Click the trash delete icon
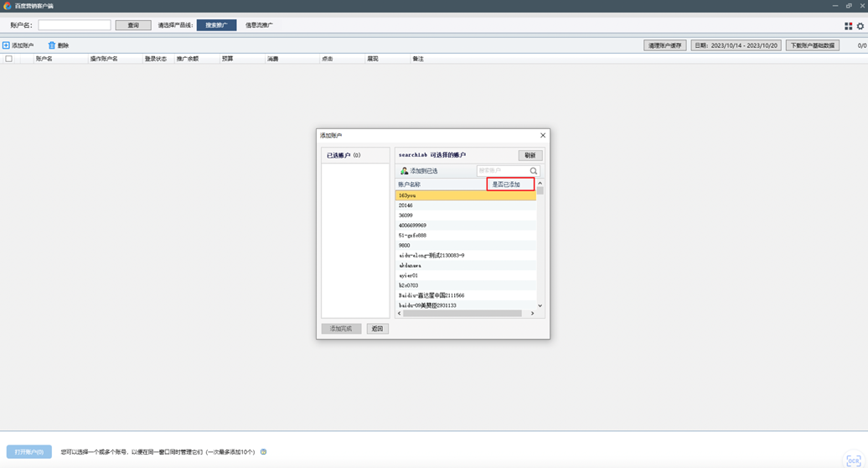Screen dimensions: 868x468 pyautogui.click(x=51, y=45)
